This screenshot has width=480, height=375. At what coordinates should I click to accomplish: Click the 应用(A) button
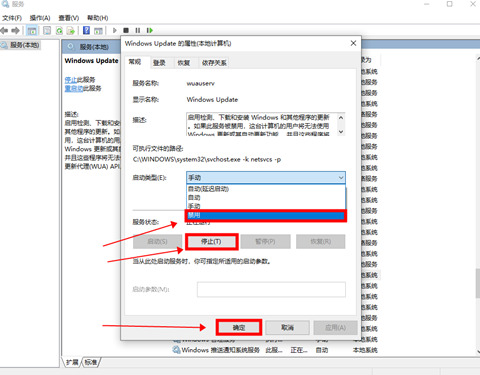tap(335, 328)
